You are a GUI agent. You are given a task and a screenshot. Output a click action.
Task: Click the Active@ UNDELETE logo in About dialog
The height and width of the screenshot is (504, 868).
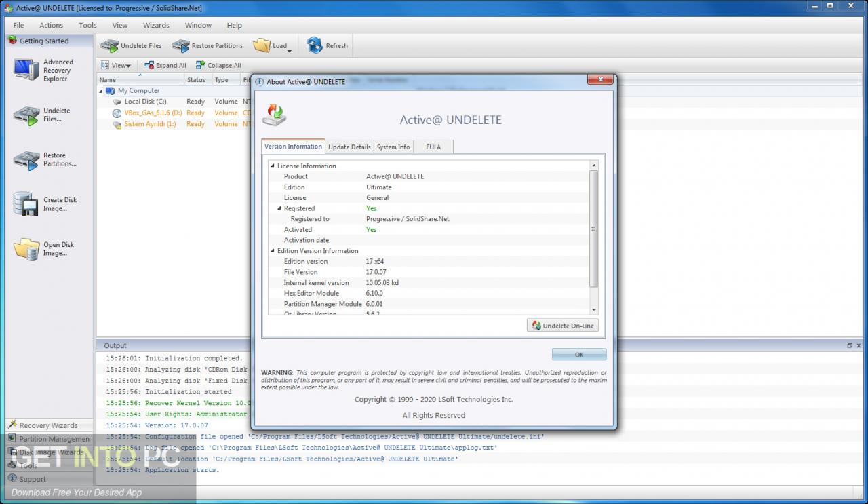click(x=275, y=115)
